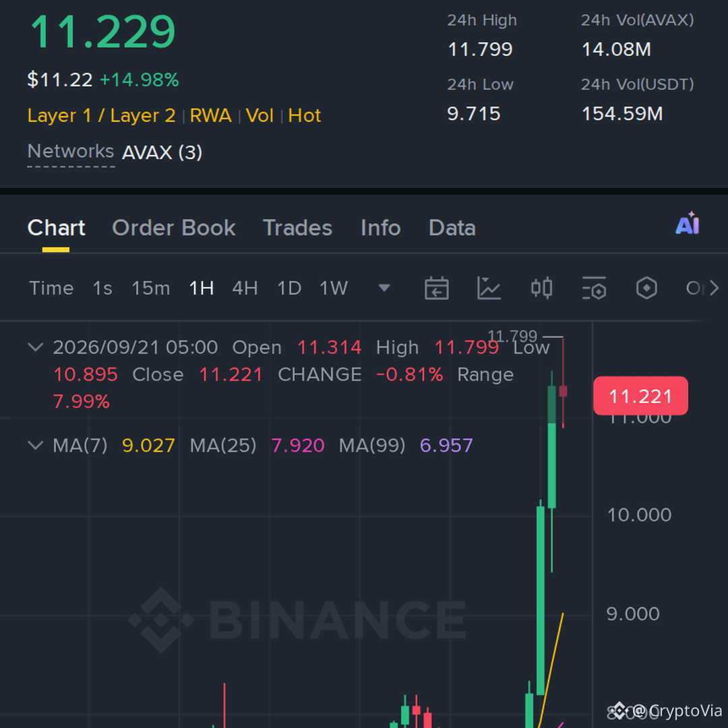The image size is (728, 728).
Task: Switch to Trades tab
Action: (x=298, y=228)
